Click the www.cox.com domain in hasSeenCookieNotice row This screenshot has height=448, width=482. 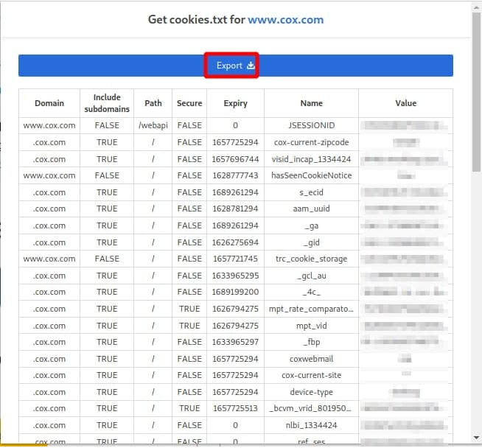[49, 175]
